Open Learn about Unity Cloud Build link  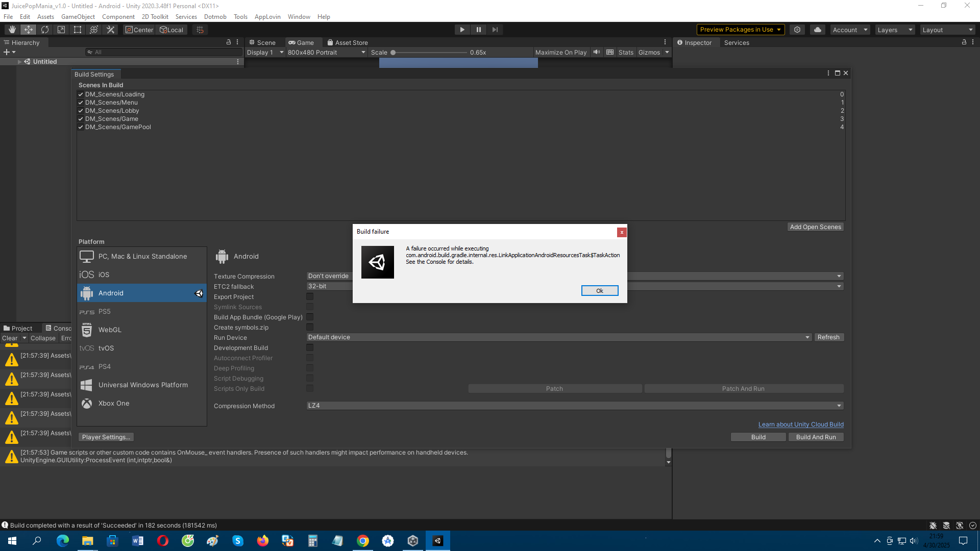pyautogui.click(x=800, y=424)
